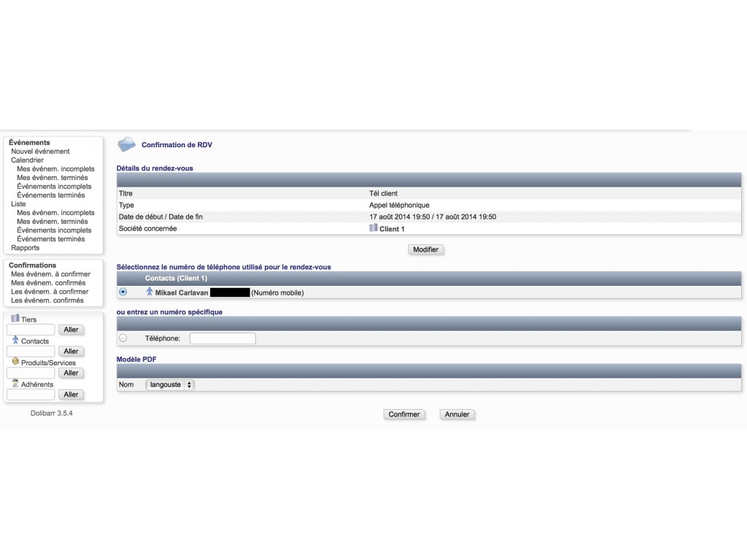The width and height of the screenshot is (747, 560).
Task: Open the Mikael Carlavan contact link
Action: coord(182,293)
